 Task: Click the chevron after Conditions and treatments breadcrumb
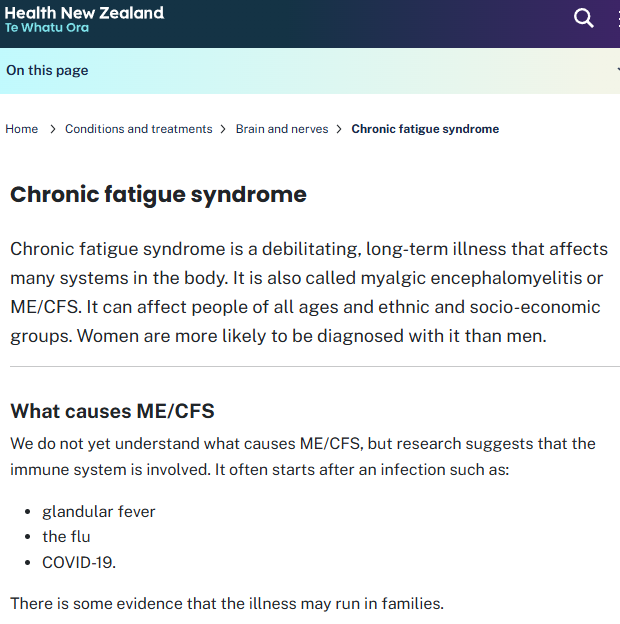[224, 129]
